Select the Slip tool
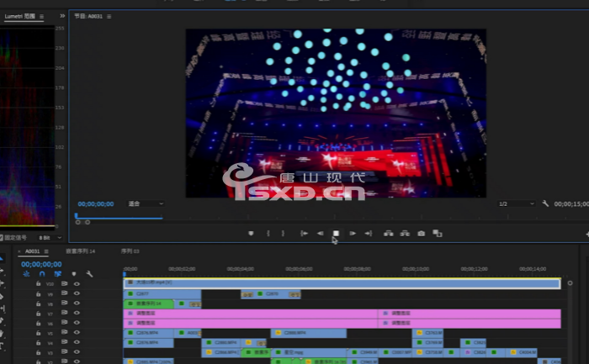The image size is (589, 364). (2, 309)
